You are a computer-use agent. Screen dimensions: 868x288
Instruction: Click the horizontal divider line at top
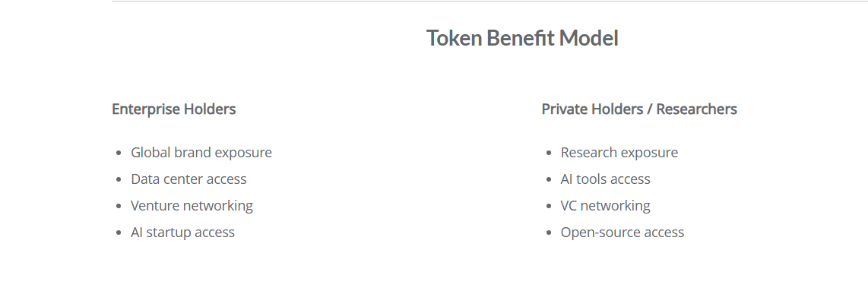pyautogui.click(x=489, y=1)
